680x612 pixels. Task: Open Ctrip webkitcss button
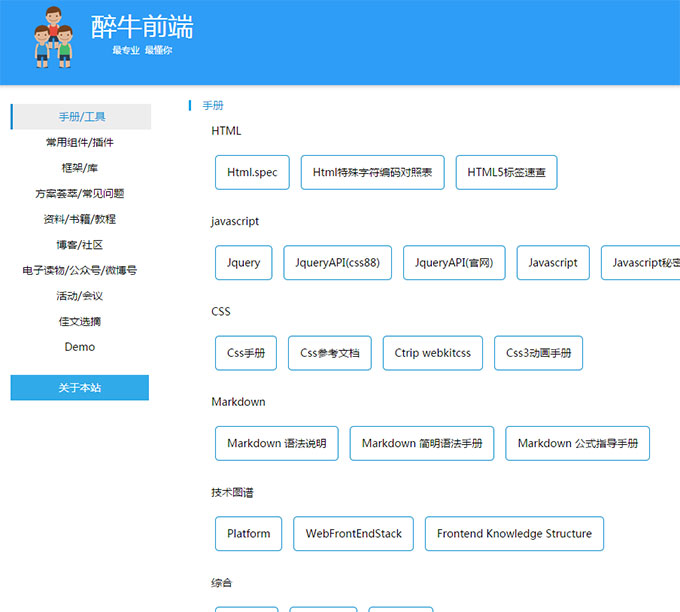point(432,353)
